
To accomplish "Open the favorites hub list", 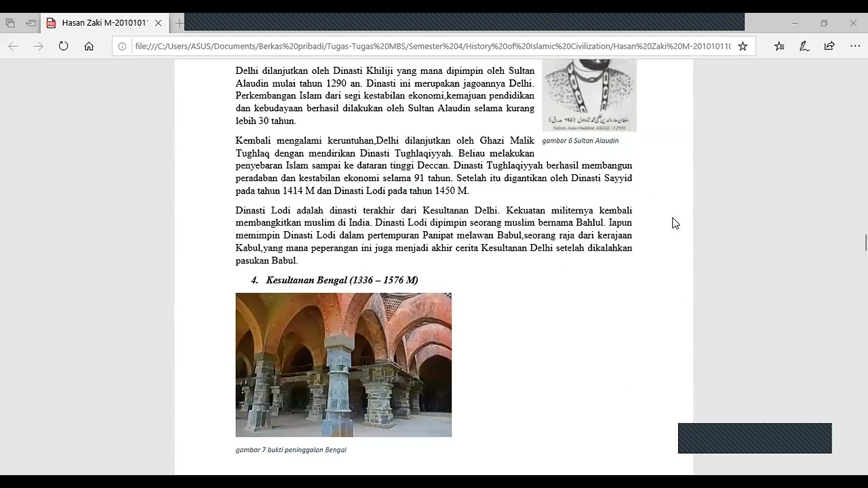I will (779, 46).
